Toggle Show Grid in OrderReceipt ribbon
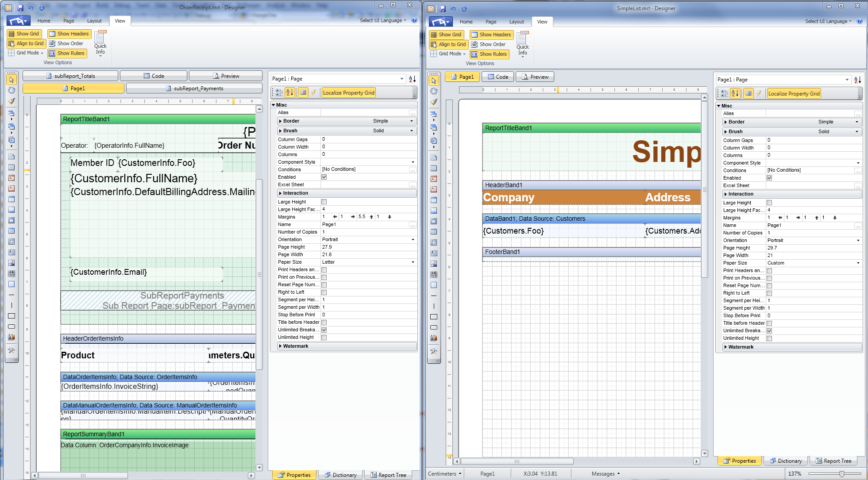 [24, 34]
